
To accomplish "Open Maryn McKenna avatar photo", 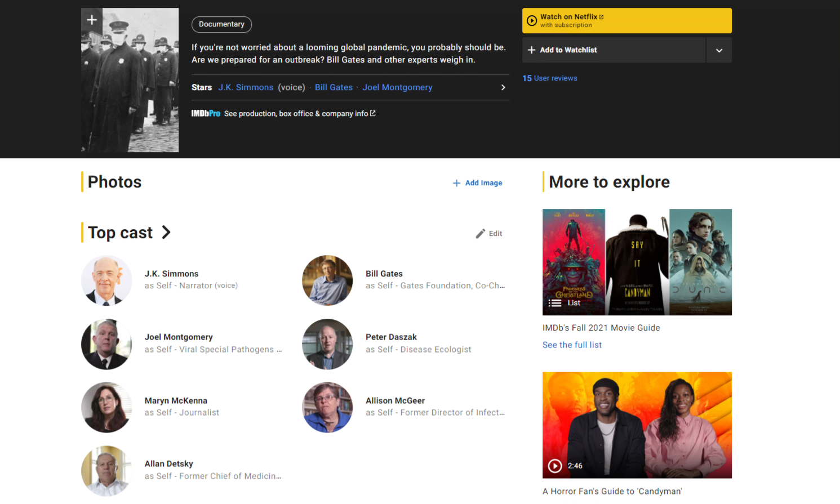I will 106,407.
